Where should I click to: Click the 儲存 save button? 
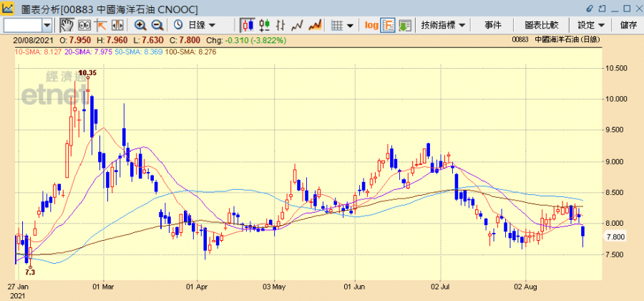coord(629,25)
